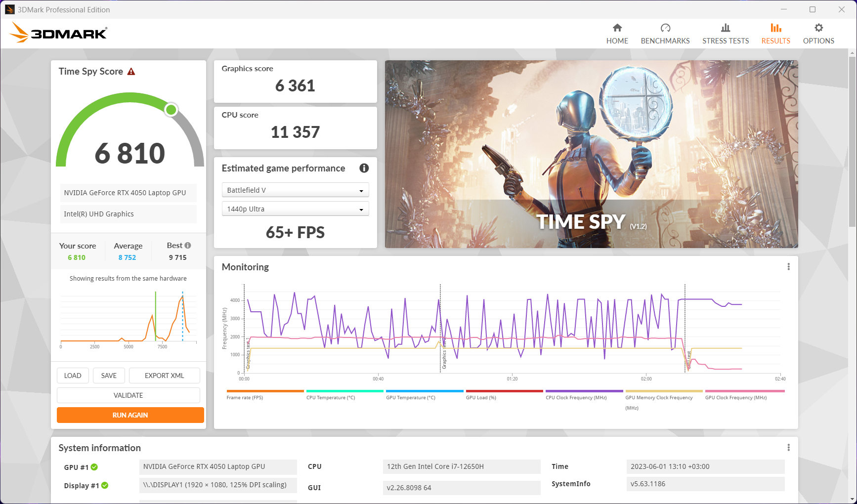Screen dimensions: 857x504
Task: Click the NVIDIA GeForce RTX 4050 Laptop GPU label under score
Action: [129, 193]
